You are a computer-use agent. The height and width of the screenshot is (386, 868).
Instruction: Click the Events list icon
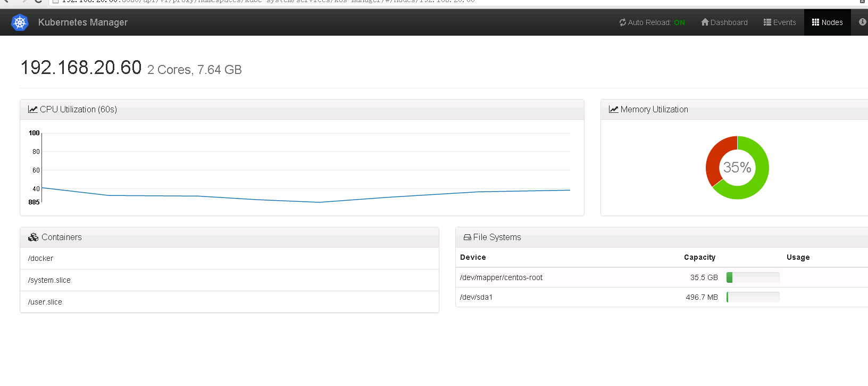[x=767, y=22]
